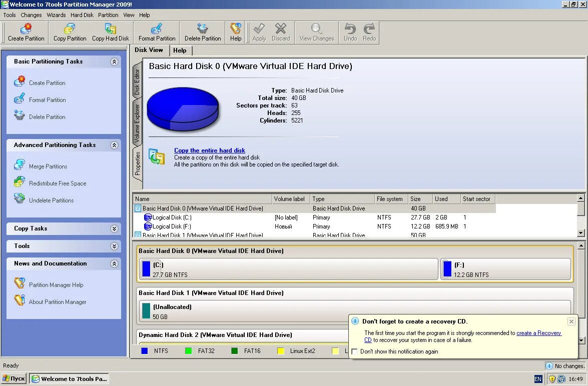The height and width of the screenshot is (386, 588).
Task: Click the Apply checkmark toolbar icon
Action: point(259,28)
